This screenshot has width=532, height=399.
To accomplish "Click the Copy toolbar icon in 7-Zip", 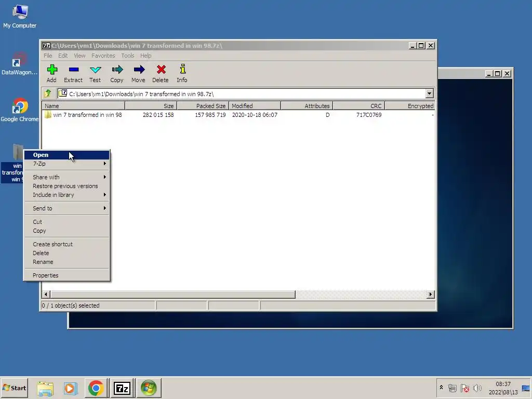I will [117, 70].
